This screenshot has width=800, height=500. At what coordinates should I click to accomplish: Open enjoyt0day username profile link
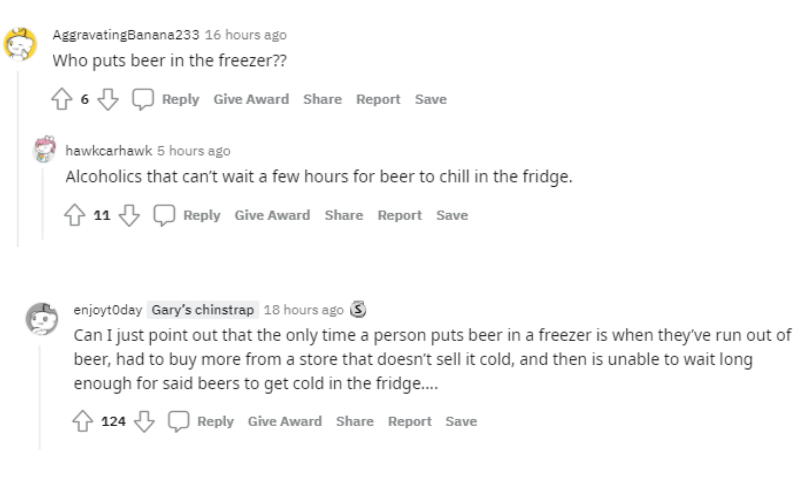point(108,310)
